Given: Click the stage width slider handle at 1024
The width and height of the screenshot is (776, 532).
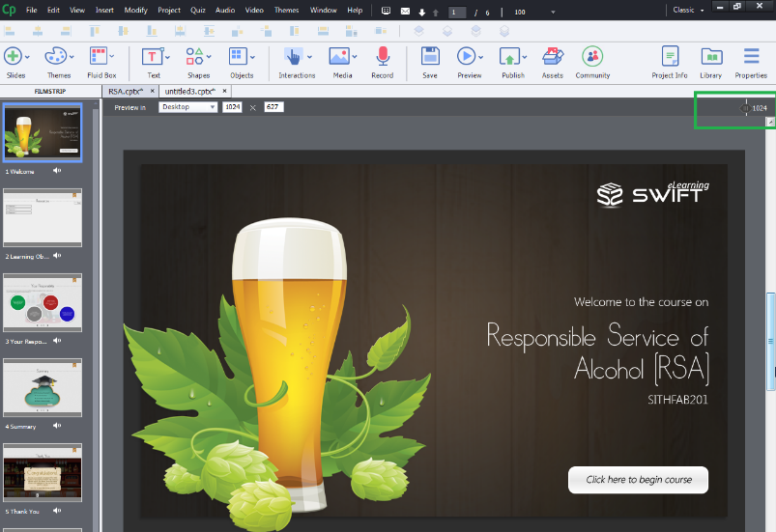Looking at the screenshot, I should pos(746,108).
